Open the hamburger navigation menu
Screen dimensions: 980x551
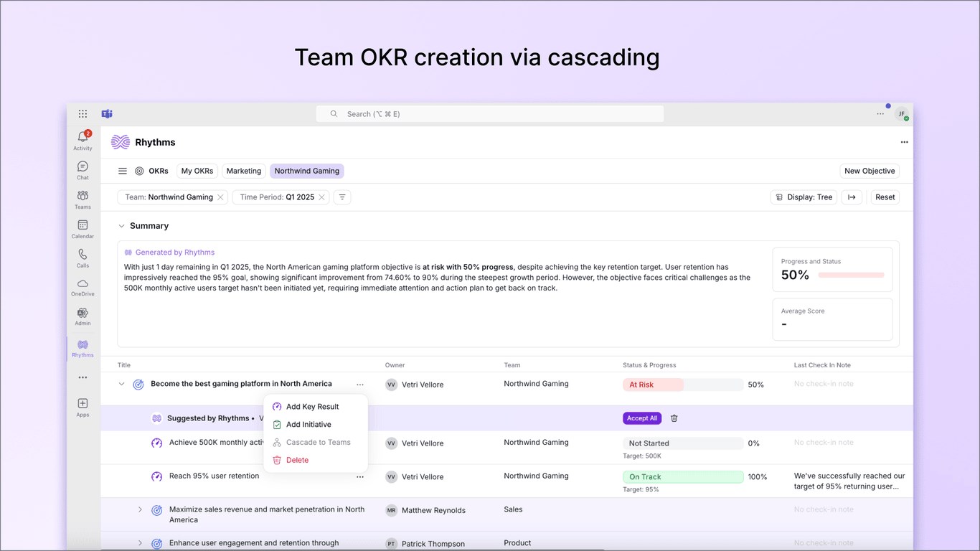point(123,171)
